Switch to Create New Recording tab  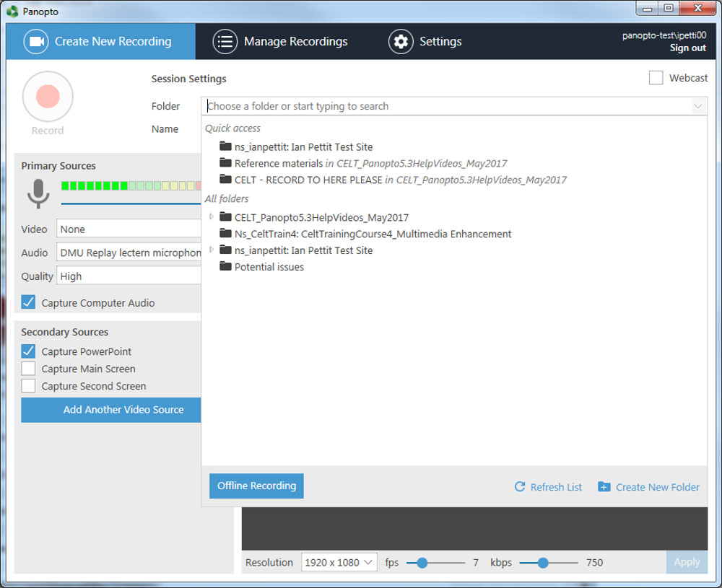tap(100, 41)
